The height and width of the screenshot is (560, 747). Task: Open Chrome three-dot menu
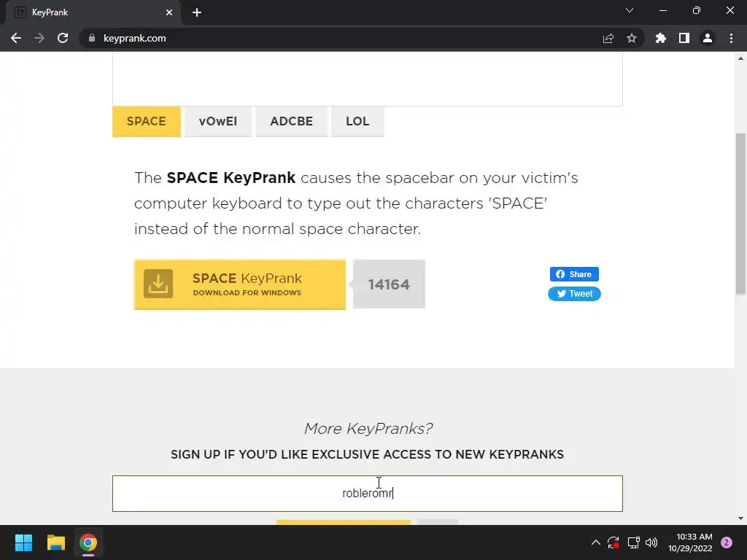click(731, 38)
